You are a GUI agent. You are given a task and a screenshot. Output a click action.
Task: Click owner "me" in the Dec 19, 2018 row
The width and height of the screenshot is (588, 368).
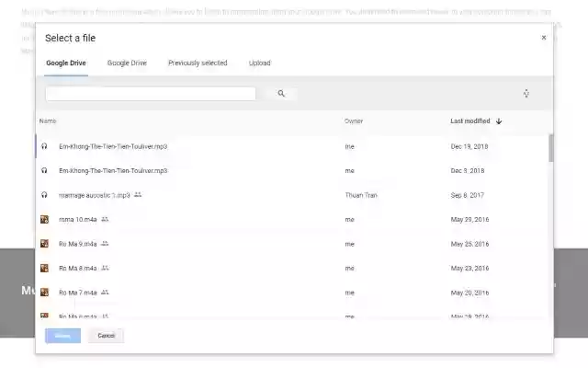(349, 146)
